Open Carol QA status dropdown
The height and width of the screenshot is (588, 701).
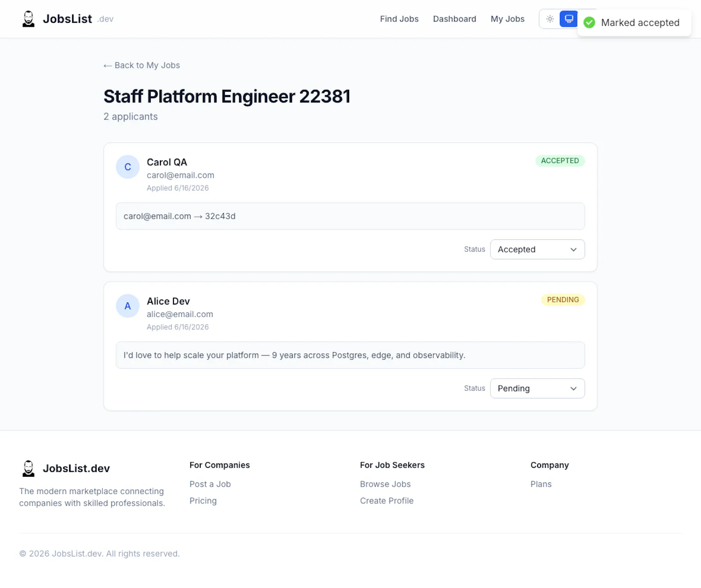[537, 249]
